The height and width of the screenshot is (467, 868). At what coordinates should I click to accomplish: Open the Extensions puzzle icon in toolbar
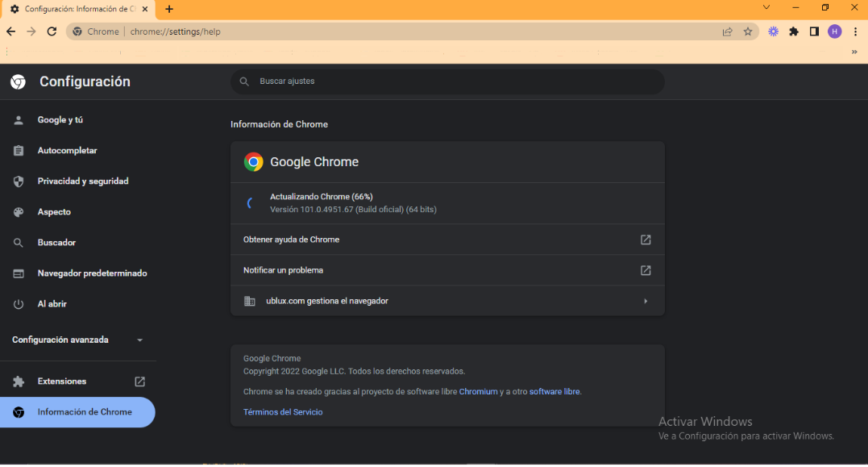click(x=794, y=31)
